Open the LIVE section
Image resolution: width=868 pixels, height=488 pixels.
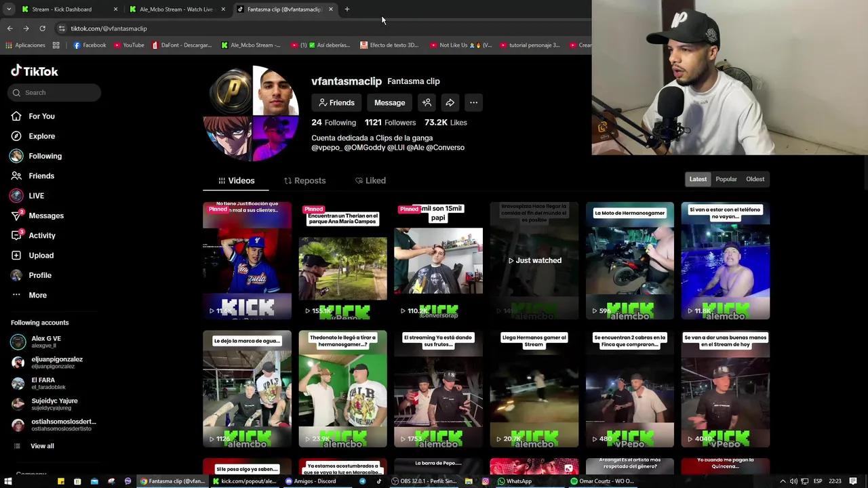(x=36, y=196)
